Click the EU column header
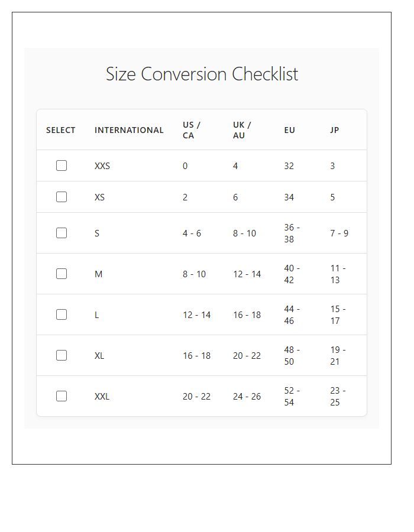The image size is (414, 532). [289, 130]
